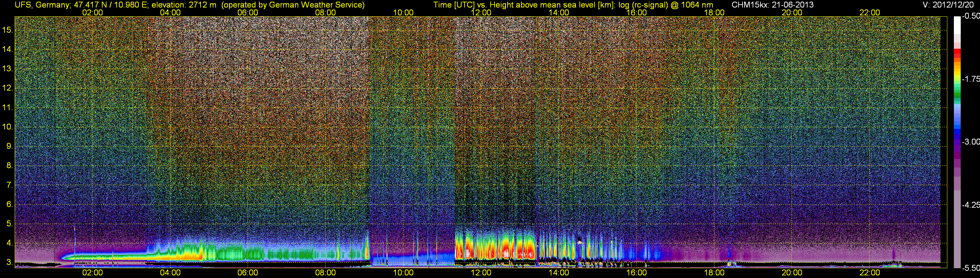Click the 'log (rc-signal) @ 1064 nm' label
This screenshot has height=278, width=980.
pyautogui.click(x=666, y=5)
